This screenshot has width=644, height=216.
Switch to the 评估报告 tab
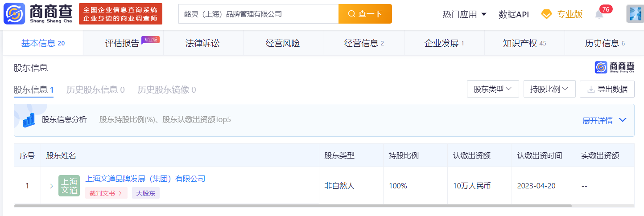tap(123, 43)
